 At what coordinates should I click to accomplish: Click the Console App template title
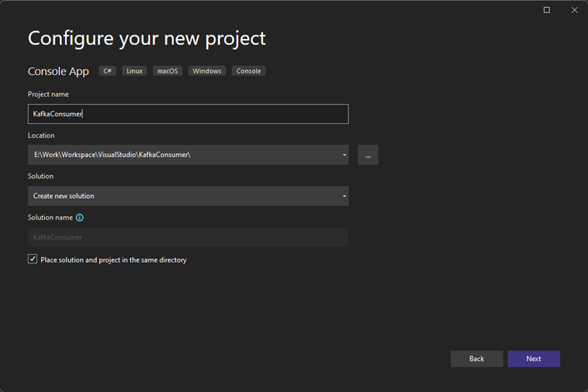(x=58, y=71)
